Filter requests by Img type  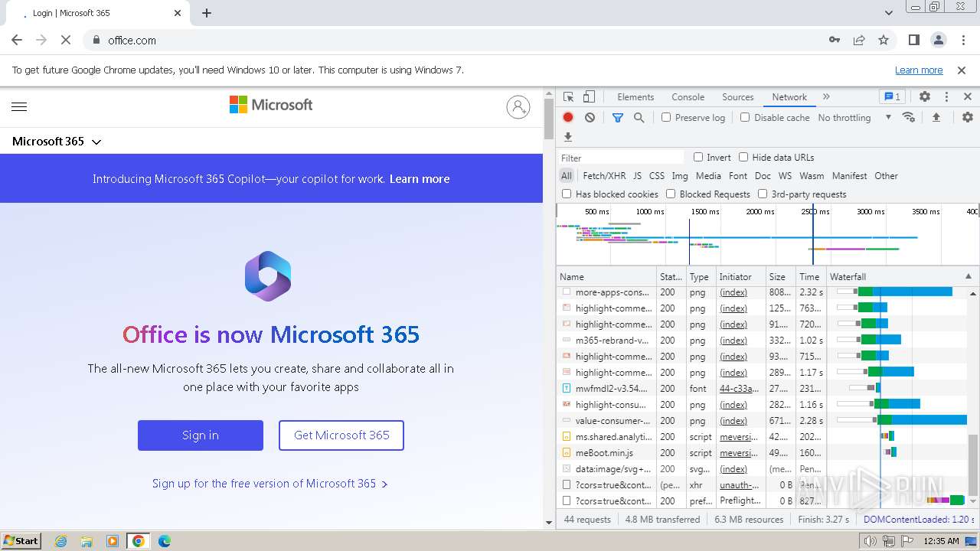[x=679, y=175]
